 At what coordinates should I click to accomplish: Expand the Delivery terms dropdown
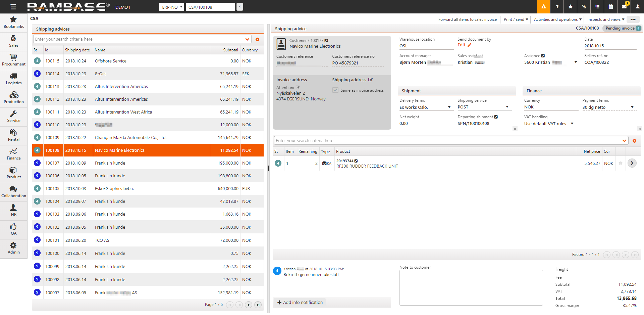449,107
